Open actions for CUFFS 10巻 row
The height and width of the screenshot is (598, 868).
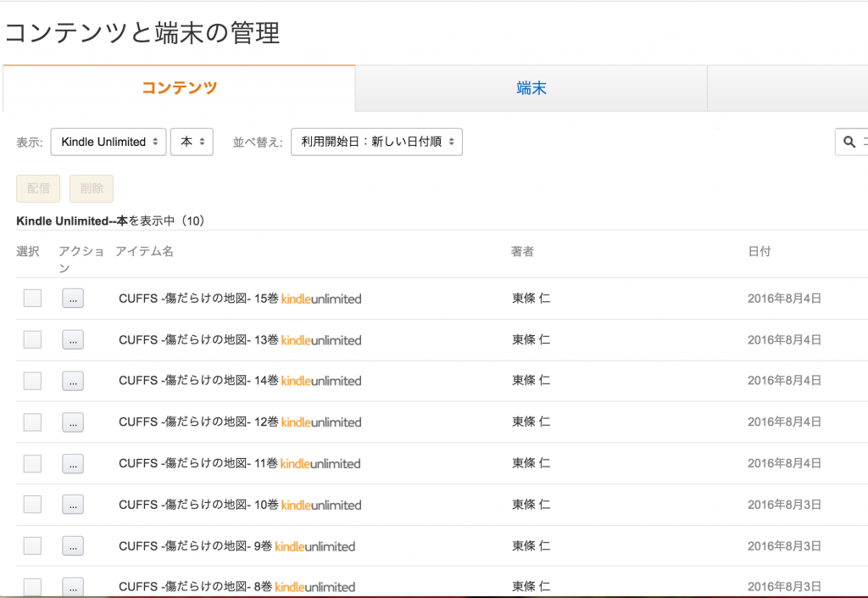pyautogui.click(x=73, y=505)
